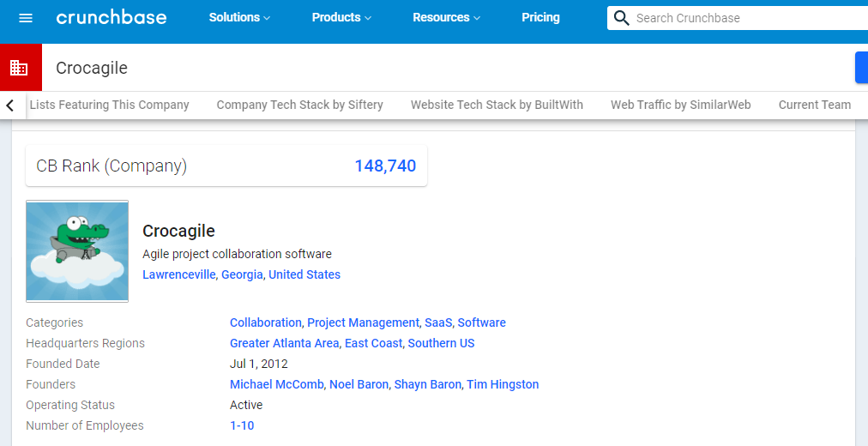Viewport: 868px width, 446px height.
Task: Open the Project Management category link
Action: click(x=363, y=322)
